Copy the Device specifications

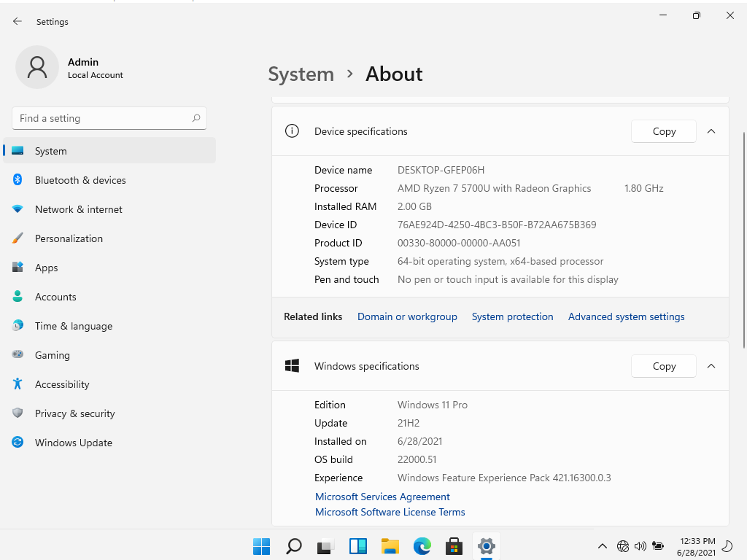click(664, 131)
